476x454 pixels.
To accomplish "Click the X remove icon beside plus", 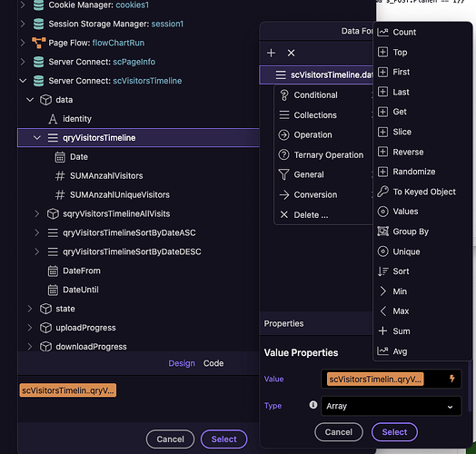I will click(291, 53).
